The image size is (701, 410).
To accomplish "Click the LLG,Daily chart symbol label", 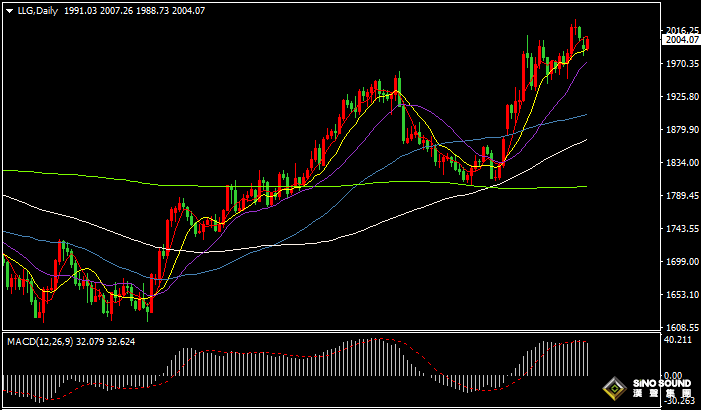I will 37,10.
